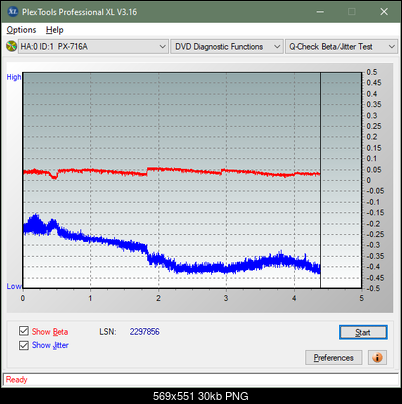Click the blue Show Jitter label
Image resolution: width=402 pixels, height=404 pixels.
(50, 345)
